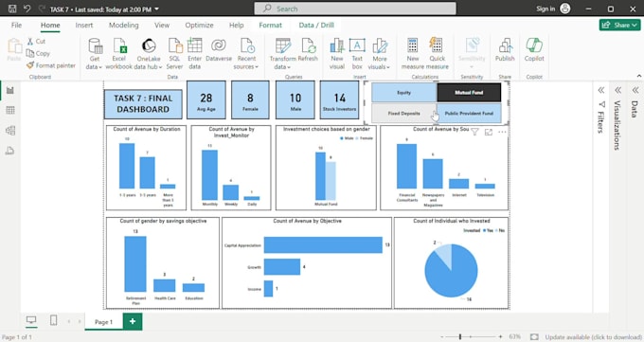Open OneLake data hub
The height and width of the screenshot is (342, 644).
tap(149, 54)
